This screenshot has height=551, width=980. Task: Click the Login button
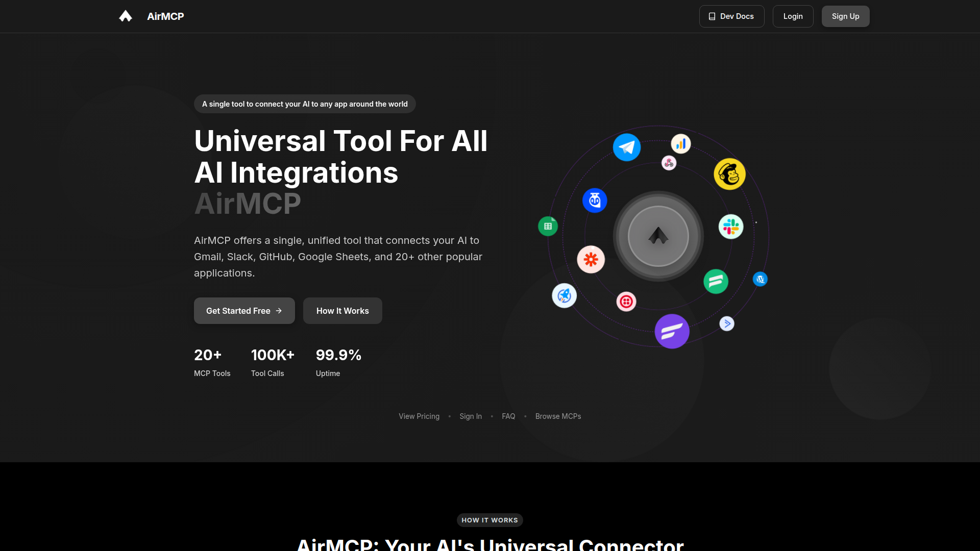coord(793,16)
